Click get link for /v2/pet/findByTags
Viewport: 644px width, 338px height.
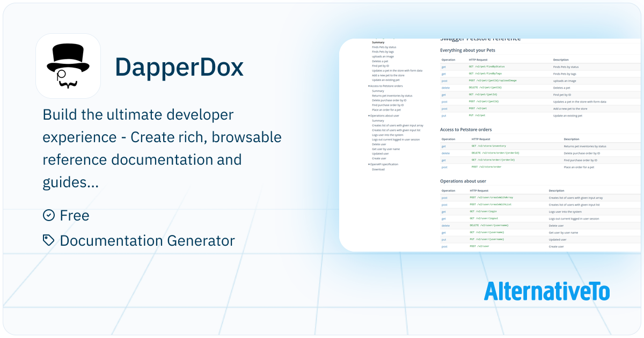(x=444, y=74)
